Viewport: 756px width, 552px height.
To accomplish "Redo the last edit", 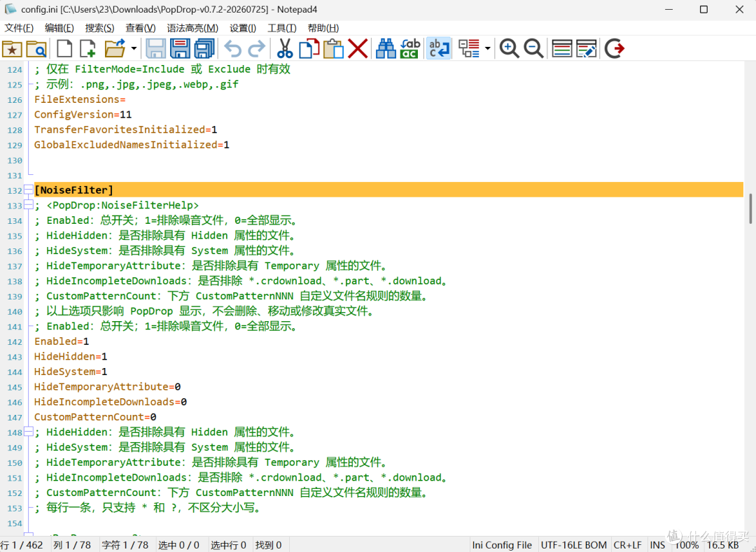I will [256, 49].
